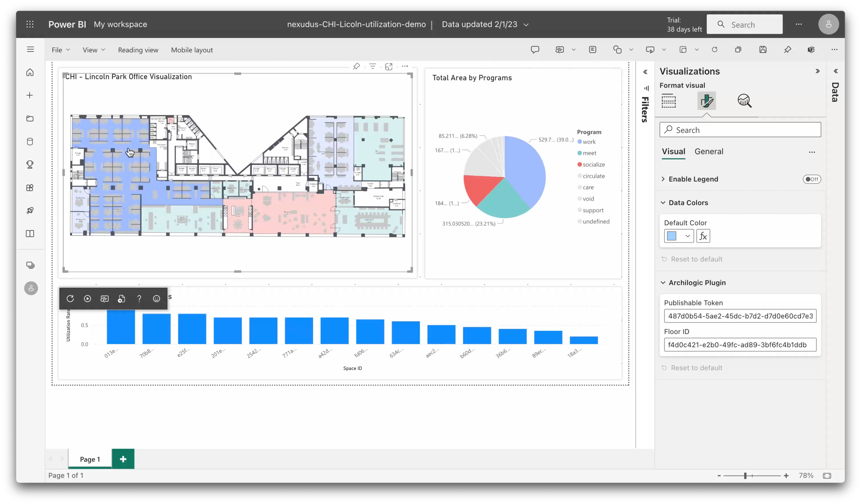Toggle the navigation hamburger menu
Viewport: 861px width, 504px height.
coord(31,49)
